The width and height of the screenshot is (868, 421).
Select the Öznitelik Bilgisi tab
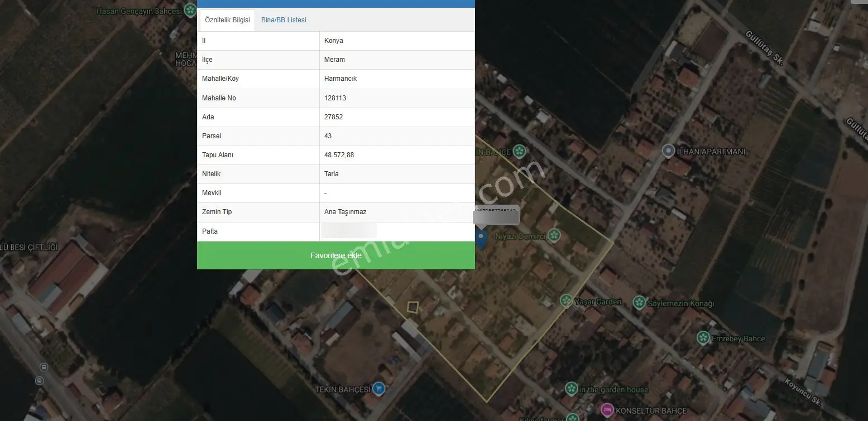tap(227, 20)
